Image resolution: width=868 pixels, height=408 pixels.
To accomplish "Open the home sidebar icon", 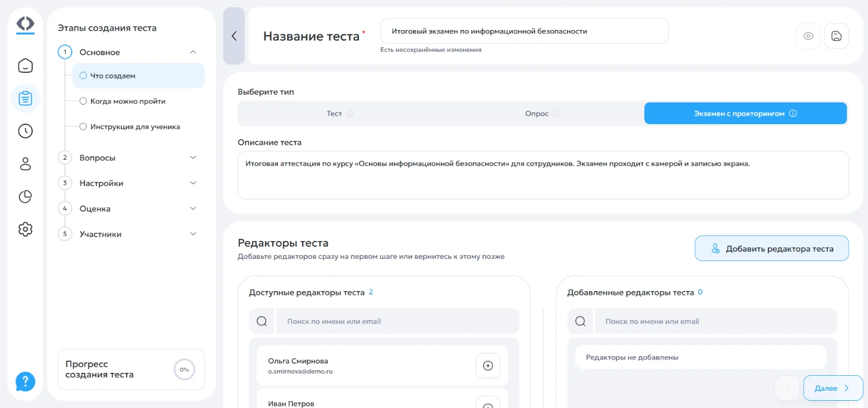I will click(26, 66).
